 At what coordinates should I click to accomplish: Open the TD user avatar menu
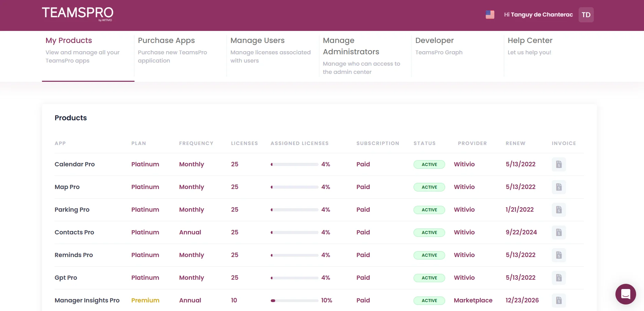pyautogui.click(x=586, y=15)
